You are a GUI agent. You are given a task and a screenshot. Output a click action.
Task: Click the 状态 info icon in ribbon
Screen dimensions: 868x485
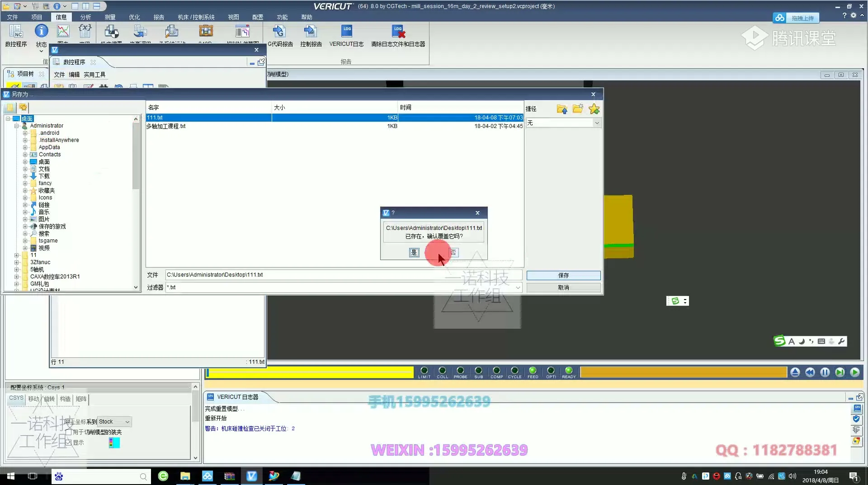(41, 32)
